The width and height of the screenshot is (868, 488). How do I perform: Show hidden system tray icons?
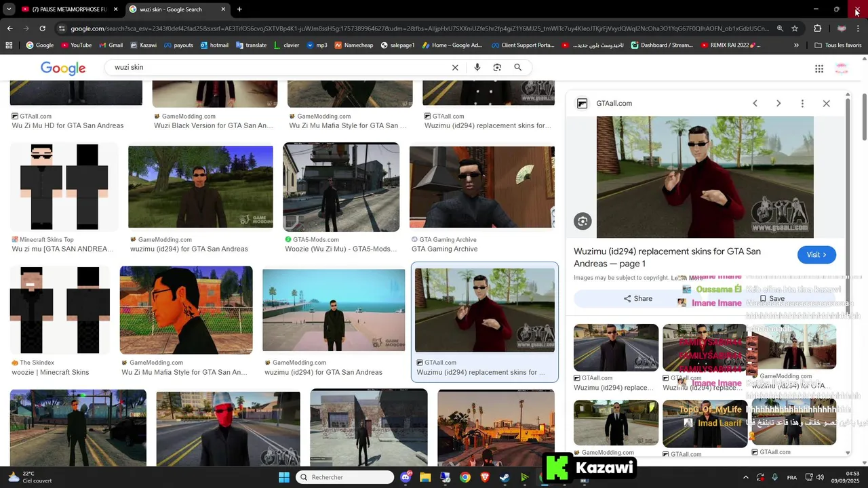coord(745,477)
